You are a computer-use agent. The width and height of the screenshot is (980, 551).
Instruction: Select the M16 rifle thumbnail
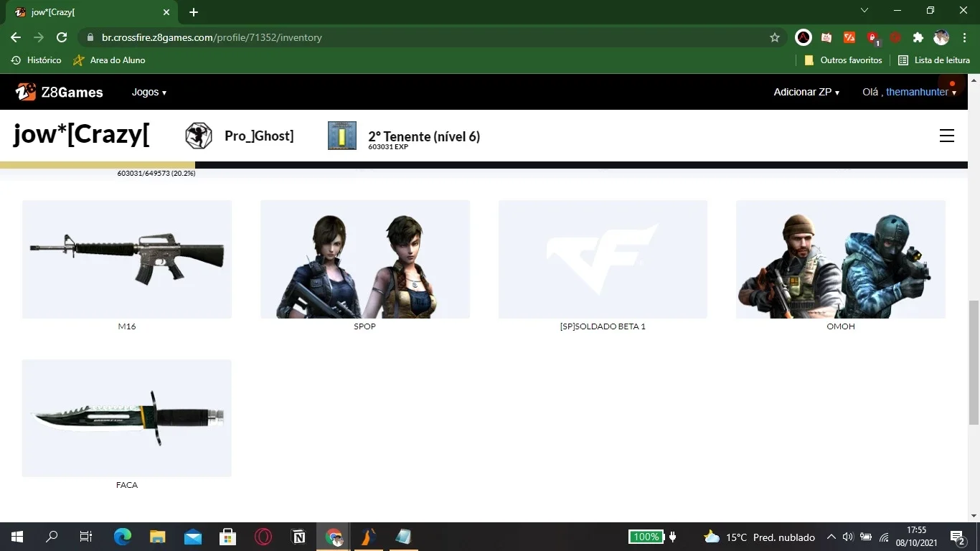(x=127, y=259)
